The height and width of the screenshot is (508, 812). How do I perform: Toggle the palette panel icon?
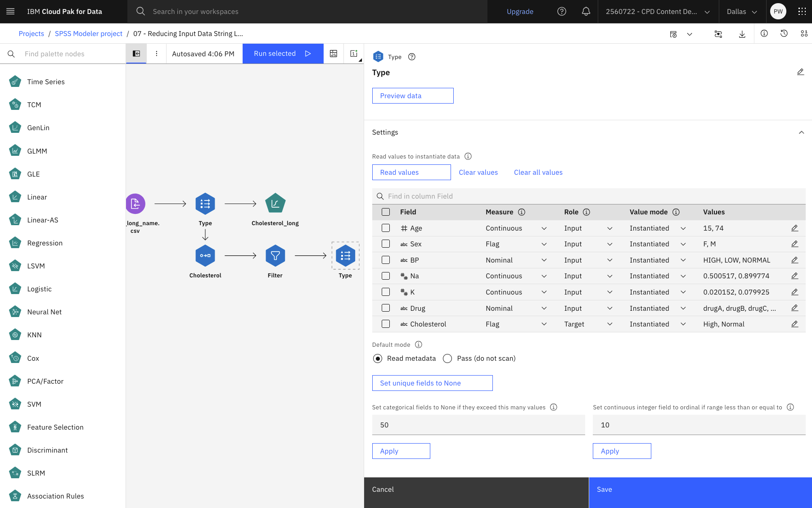click(x=136, y=54)
